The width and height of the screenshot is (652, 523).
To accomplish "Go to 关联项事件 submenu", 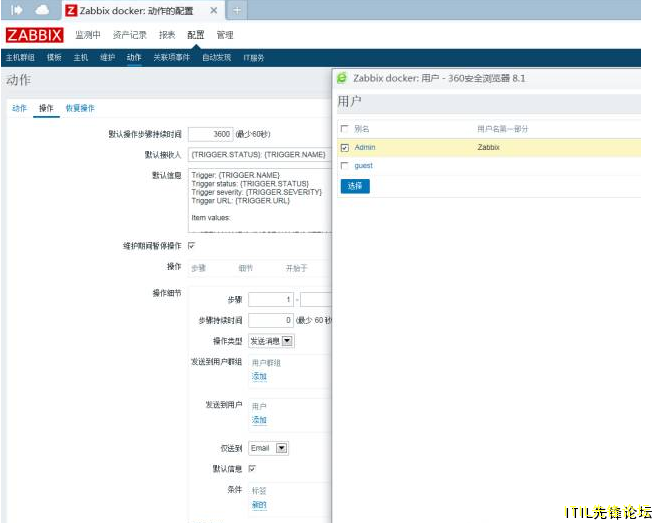I will point(171,57).
